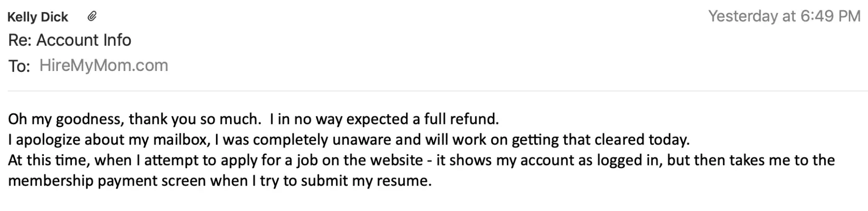868x211 pixels.
Task: Click the sentence starting 'Oh my goodness'
Action: [x=134, y=119]
